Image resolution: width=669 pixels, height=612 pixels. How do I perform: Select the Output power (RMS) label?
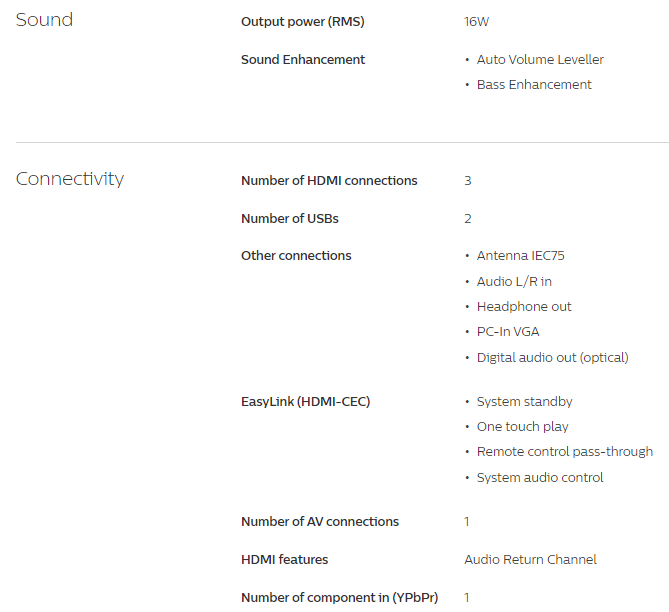tap(303, 22)
